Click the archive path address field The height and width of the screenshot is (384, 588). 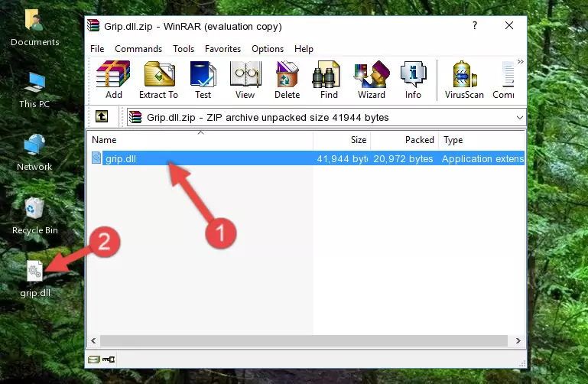pyautogui.click(x=326, y=117)
